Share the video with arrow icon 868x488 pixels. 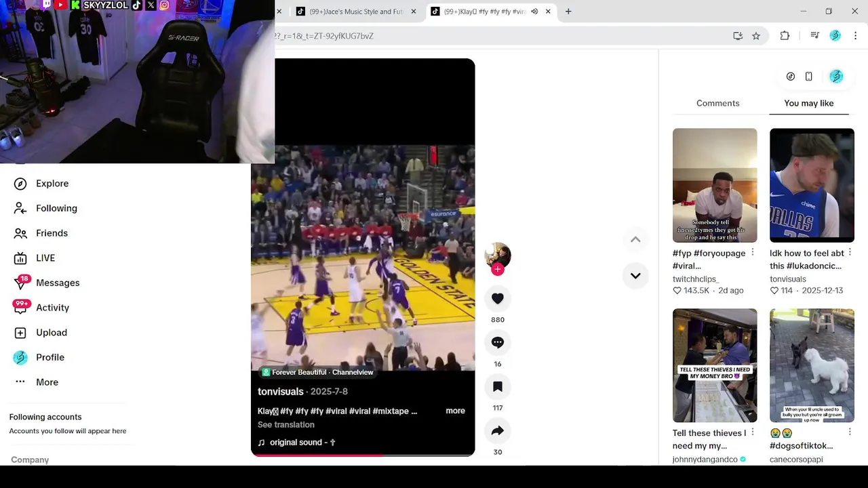pyautogui.click(x=498, y=430)
